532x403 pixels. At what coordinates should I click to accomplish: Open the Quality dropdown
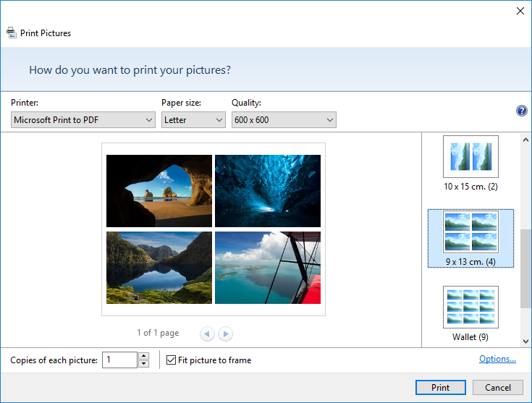click(x=284, y=120)
